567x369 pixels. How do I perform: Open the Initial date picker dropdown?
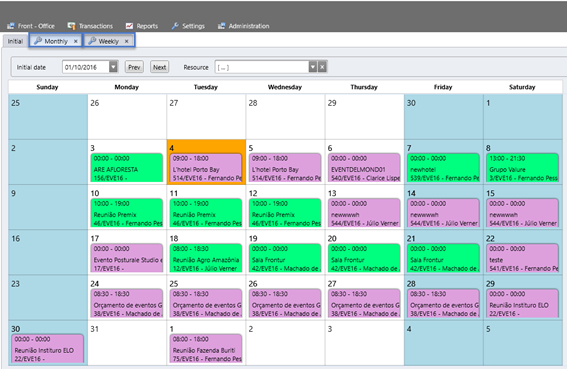(114, 67)
